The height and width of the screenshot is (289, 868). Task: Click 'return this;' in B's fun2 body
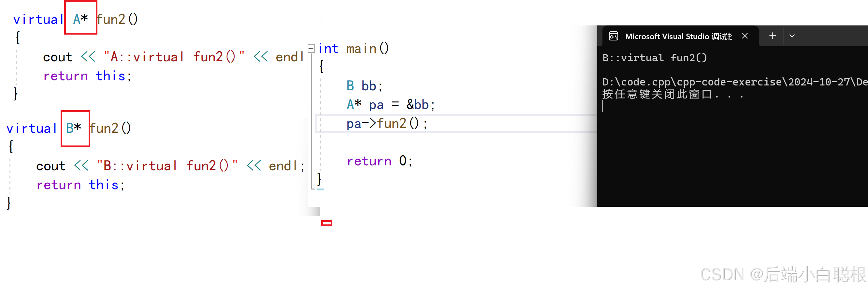[80, 185]
